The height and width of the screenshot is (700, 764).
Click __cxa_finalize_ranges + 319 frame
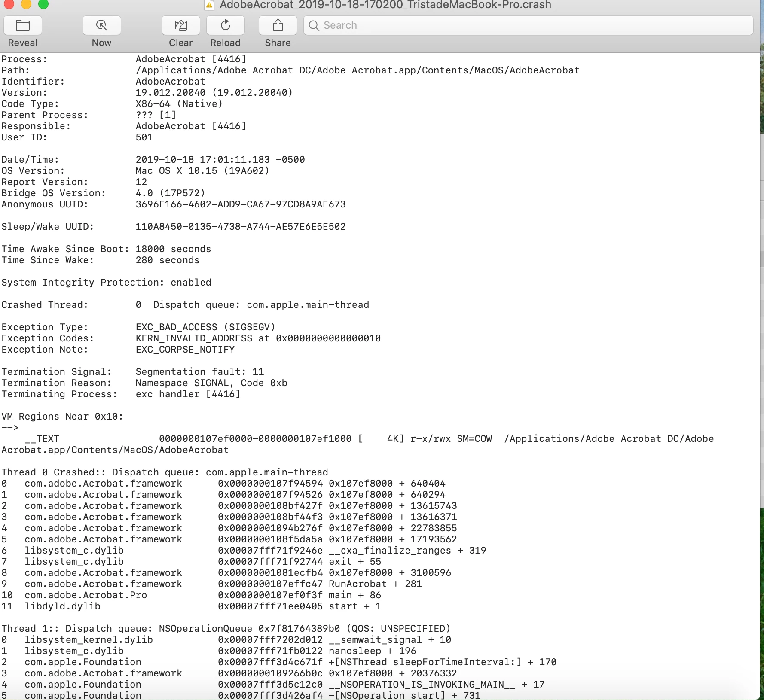(x=407, y=551)
